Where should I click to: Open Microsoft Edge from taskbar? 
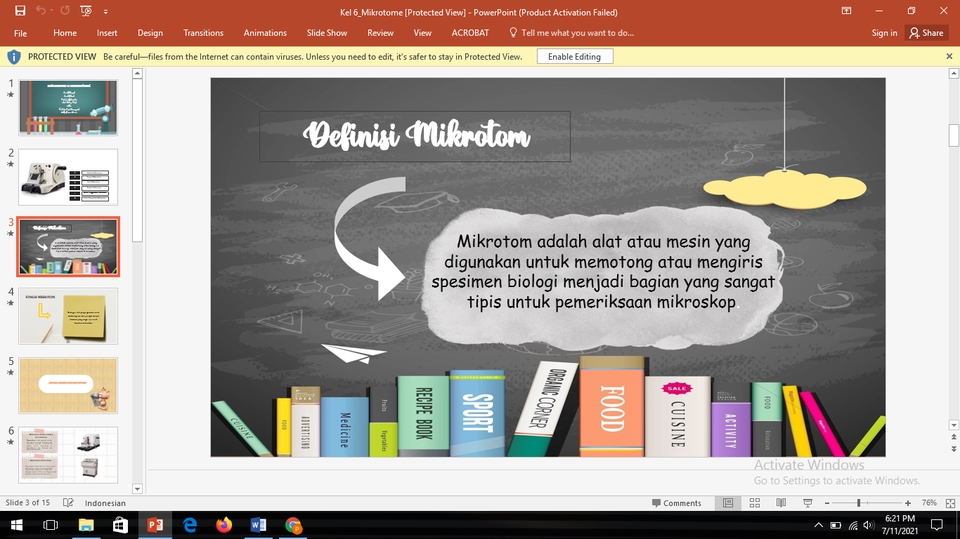(x=190, y=525)
